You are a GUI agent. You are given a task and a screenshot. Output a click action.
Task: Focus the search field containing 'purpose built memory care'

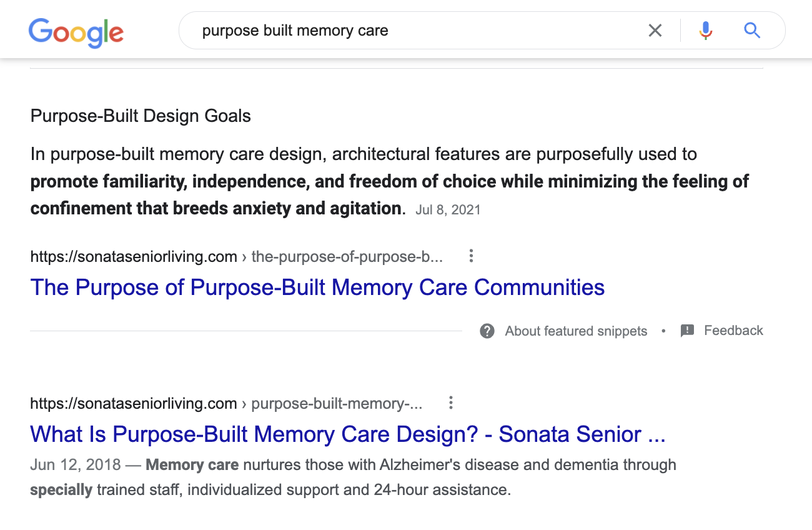click(x=412, y=30)
